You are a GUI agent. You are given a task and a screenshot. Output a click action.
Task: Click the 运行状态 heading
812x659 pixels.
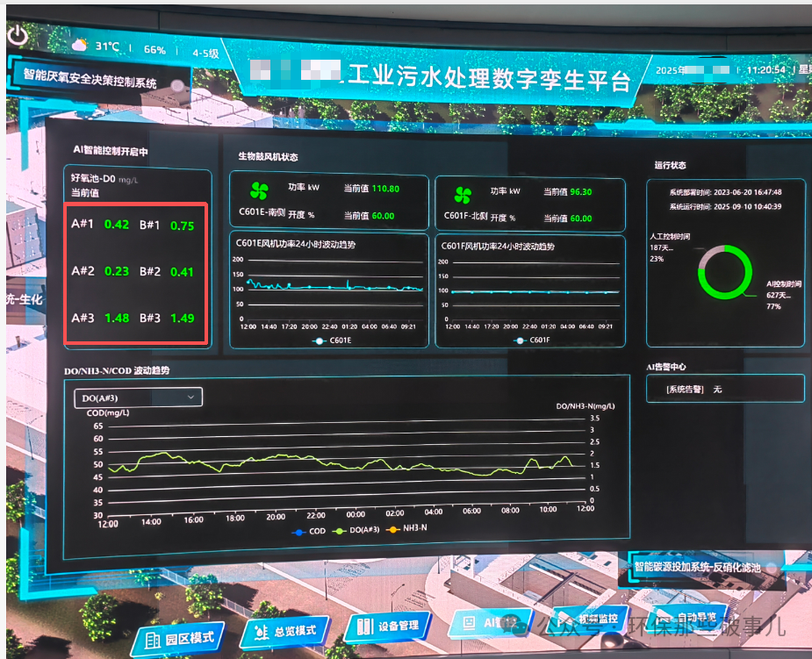[670, 165]
